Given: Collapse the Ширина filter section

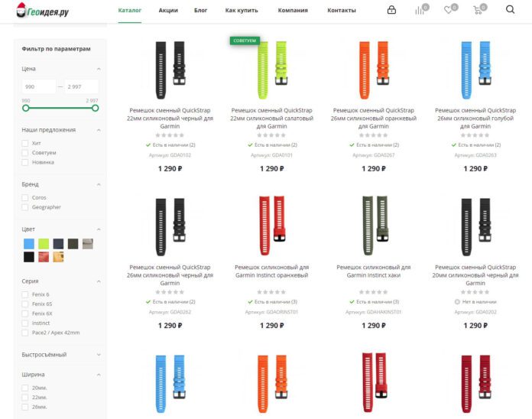Looking at the screenshot, I should (x=99, y=375).
